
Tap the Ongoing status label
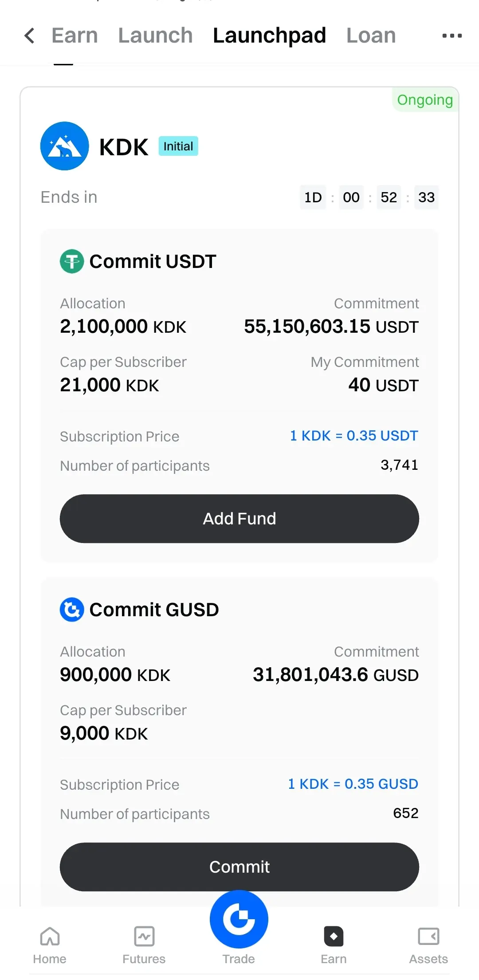click(425, 100)
